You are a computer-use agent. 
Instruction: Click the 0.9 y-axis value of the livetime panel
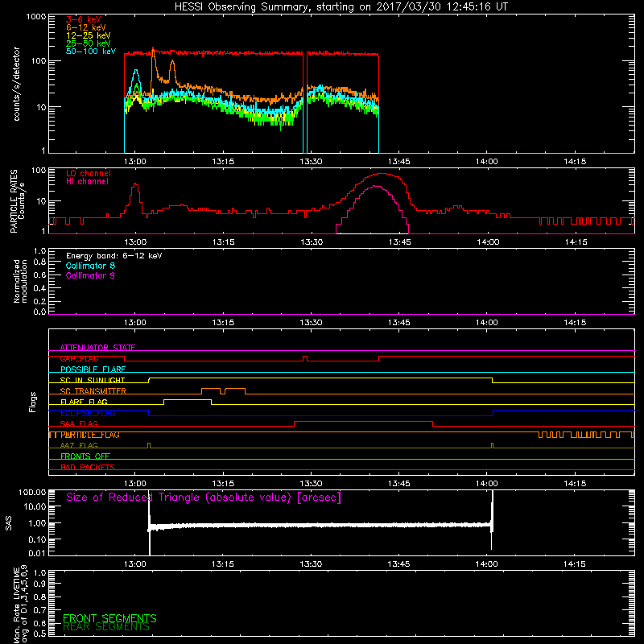pyautogui.click(x=39, y=583)
